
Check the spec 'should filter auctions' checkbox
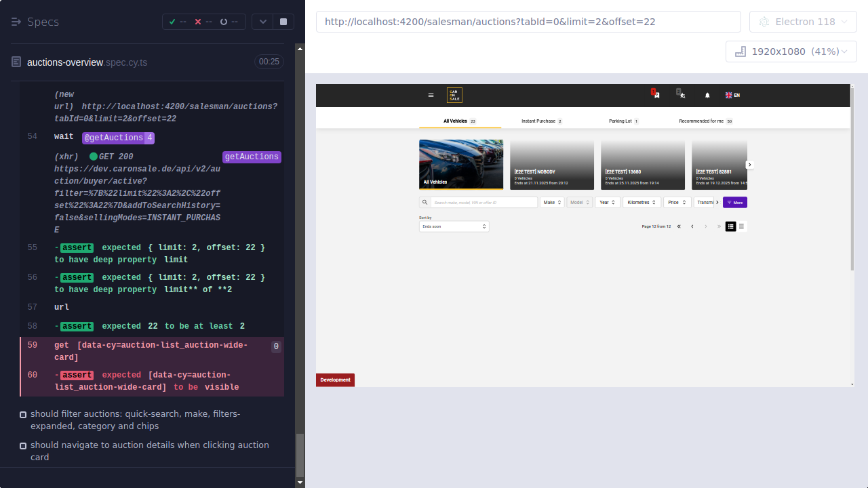pyautogui.click(x=23, y=414)
